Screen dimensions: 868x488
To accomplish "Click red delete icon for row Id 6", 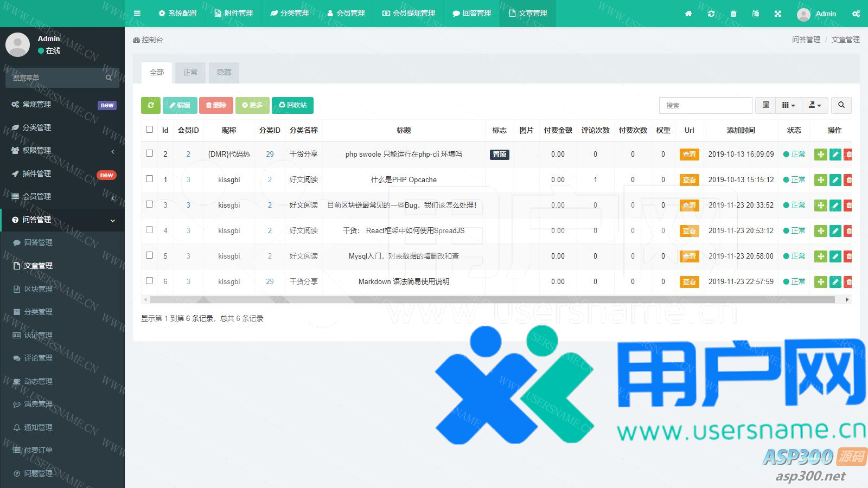I will [x=848, y=282].
